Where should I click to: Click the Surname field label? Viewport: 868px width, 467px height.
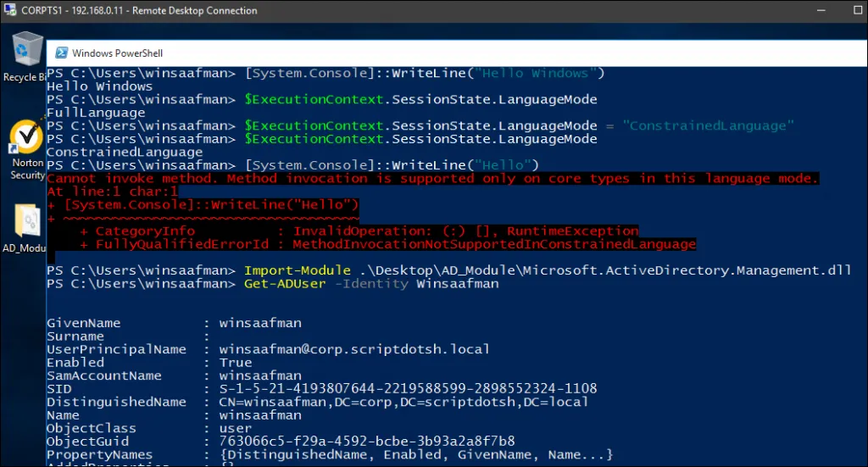(75, 336)
